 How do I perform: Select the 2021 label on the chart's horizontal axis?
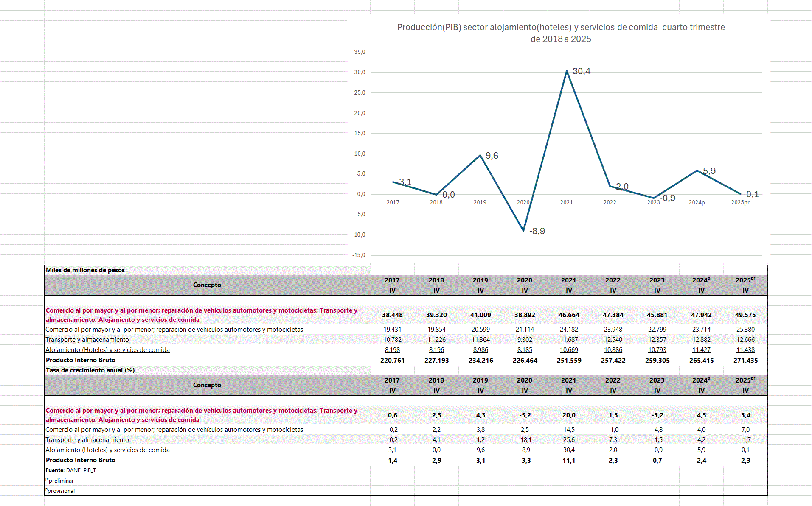(566, 203)
